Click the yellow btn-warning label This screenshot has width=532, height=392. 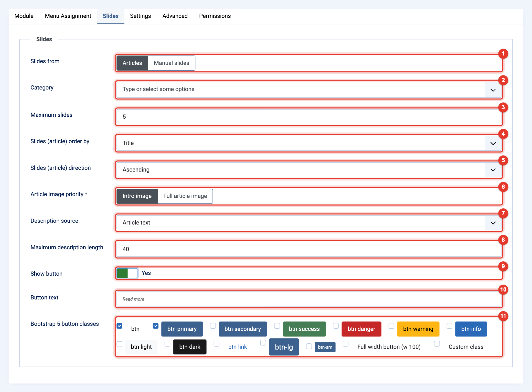pyautogui.click(x=418, y=329)
